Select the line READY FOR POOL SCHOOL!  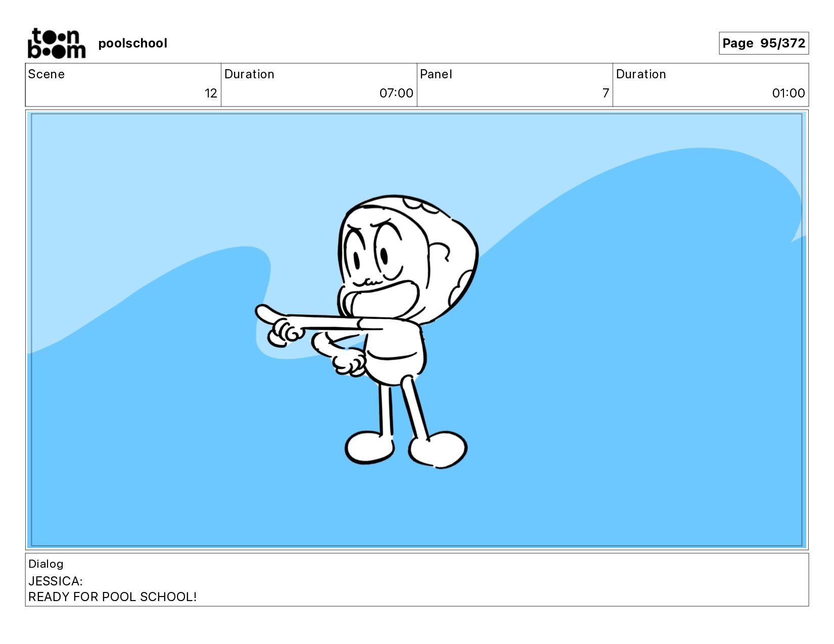pyautogui.click(x=112, y=597)
